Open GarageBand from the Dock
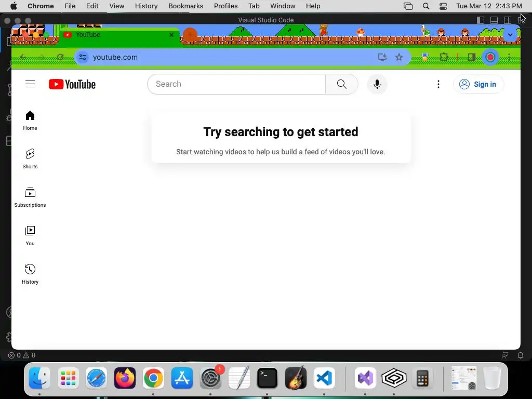This screenshot has height=399, width=532. coord(296,378)
